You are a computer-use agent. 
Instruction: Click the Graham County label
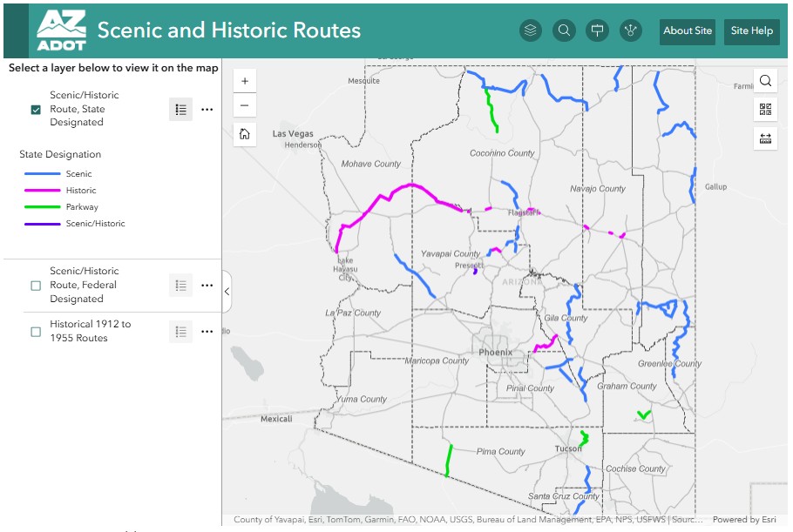click(x=627, y=386)
